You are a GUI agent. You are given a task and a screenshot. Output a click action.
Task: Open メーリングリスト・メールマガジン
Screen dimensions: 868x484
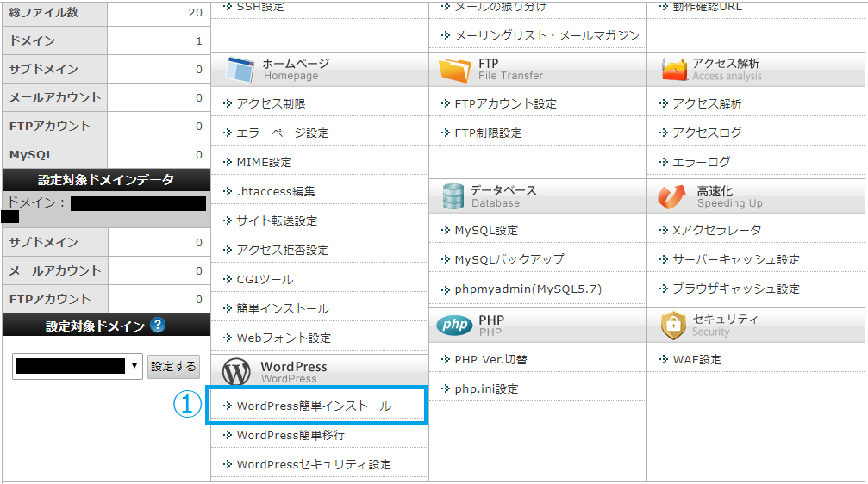pos(546,36)
